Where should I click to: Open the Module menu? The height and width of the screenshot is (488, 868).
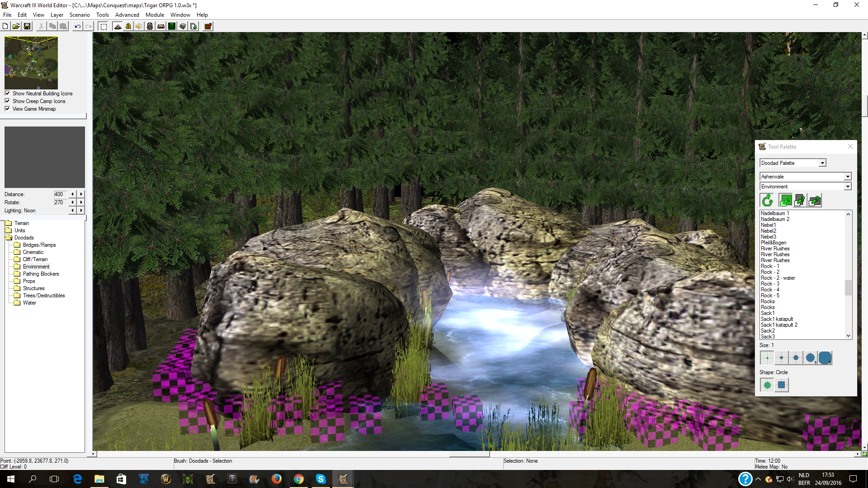(155, 15)
